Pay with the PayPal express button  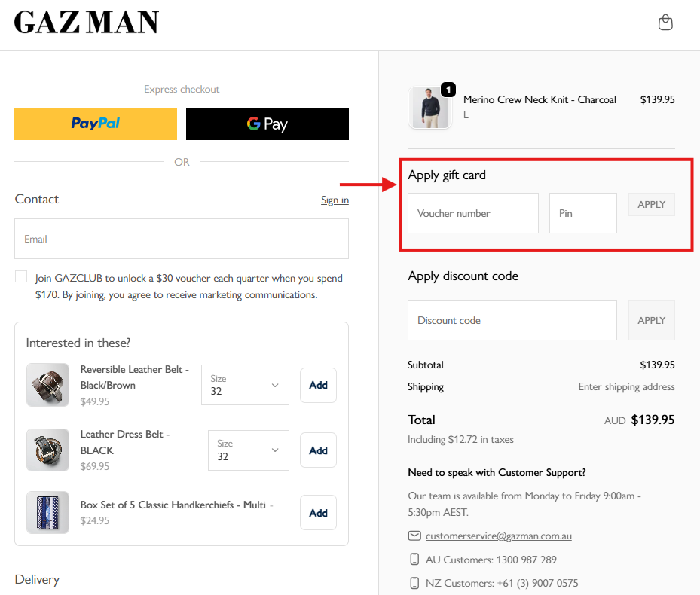tap(96, 124)
